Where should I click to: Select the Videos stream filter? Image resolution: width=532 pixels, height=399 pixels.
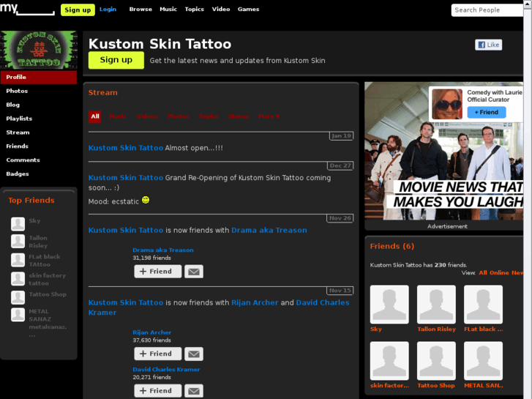(147, 116)
